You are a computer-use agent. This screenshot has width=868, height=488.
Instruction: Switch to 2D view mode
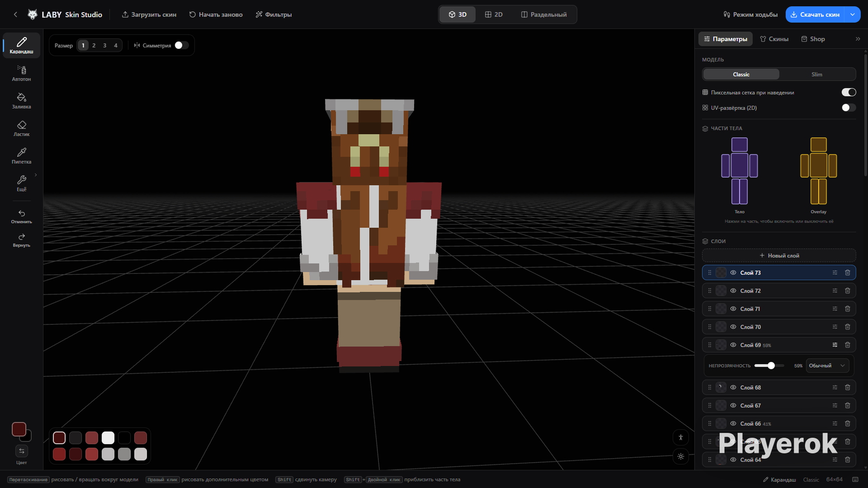tap(494, 15)
